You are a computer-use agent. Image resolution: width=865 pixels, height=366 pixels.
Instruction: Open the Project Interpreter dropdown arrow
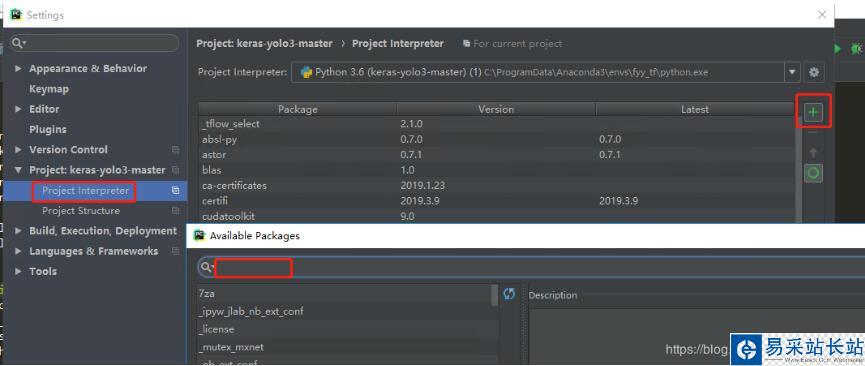click(x=793, y=72)
